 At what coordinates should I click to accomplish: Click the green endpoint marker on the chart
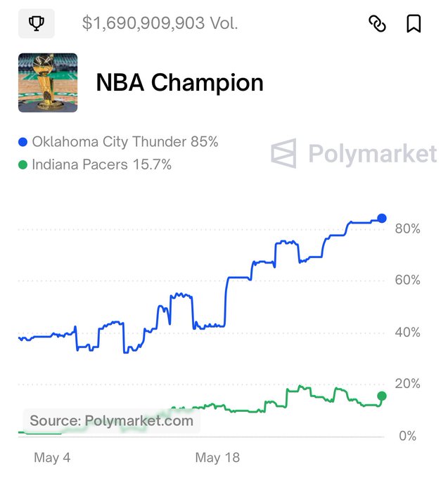point(382,396)
